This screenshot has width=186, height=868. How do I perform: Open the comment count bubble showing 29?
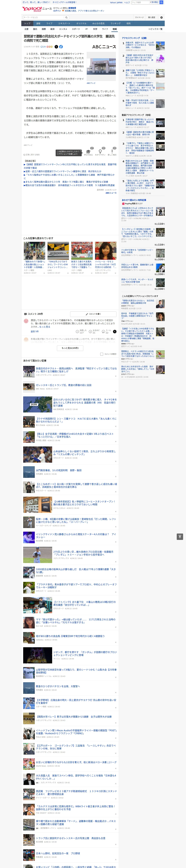click(x=43, y=47)
